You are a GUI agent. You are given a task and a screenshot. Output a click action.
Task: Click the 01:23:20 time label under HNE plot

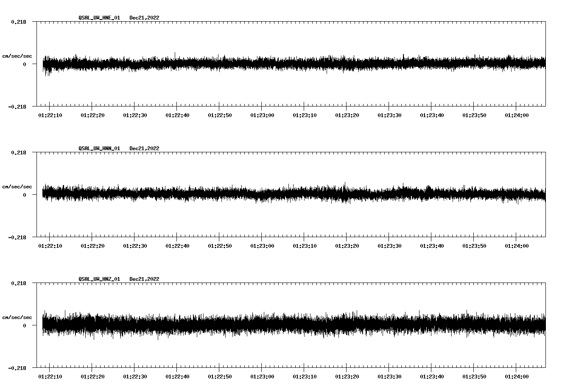[x=347, y=115]
